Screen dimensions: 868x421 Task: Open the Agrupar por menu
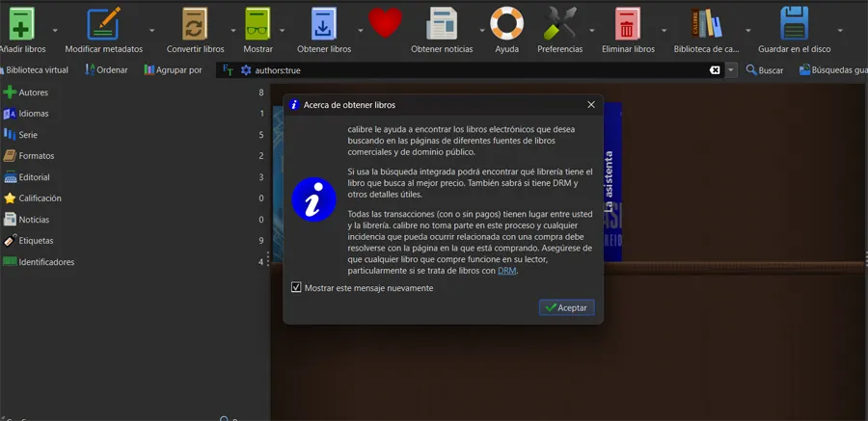click(174, 70)
